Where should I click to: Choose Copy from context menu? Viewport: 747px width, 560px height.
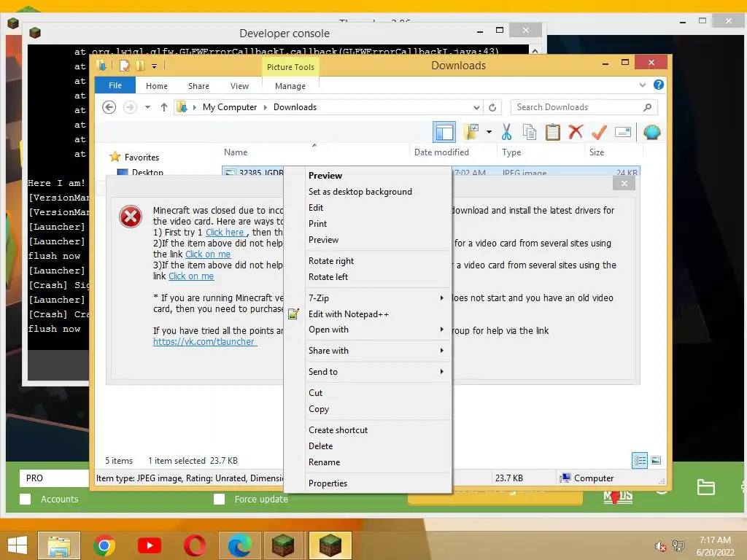click(319, 409)
